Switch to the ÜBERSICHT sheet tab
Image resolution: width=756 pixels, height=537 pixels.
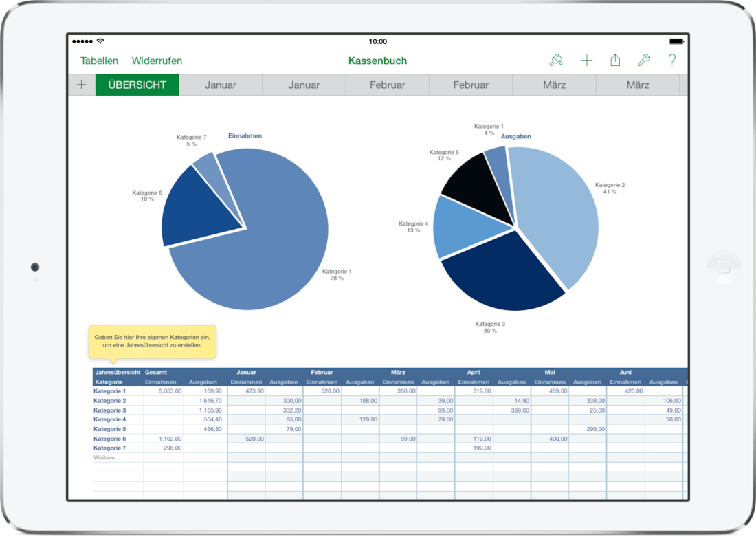tap(137, 84)
